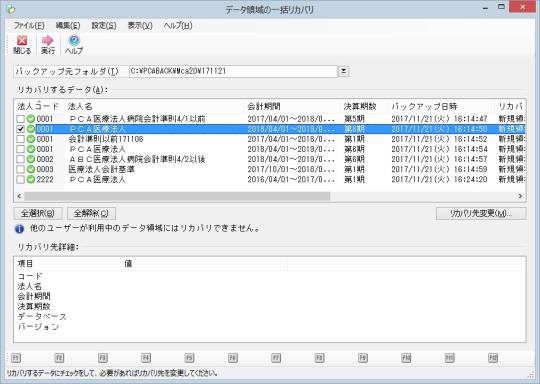The image size is (540, 384).
Task: Click the backup folder path input field
Action: point(233,71)
